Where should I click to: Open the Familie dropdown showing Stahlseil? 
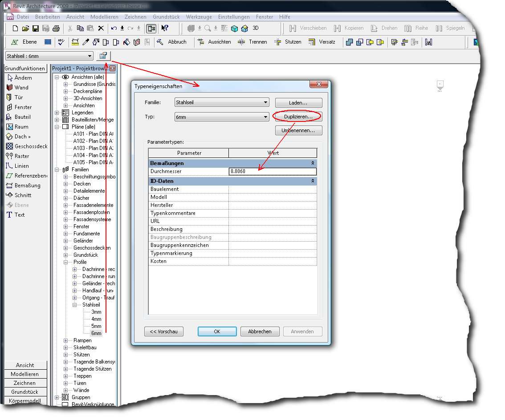click(x=222, y=102)
